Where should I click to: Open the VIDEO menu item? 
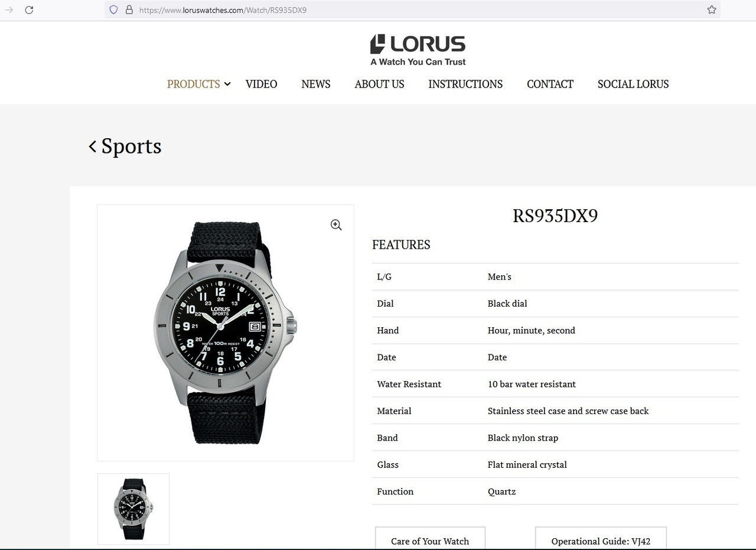261,84
